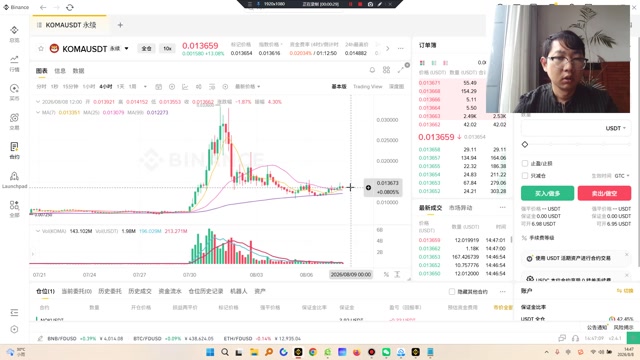Toggle percent scale button below chart
Screen dimensions: 640x360
[386, 274]
